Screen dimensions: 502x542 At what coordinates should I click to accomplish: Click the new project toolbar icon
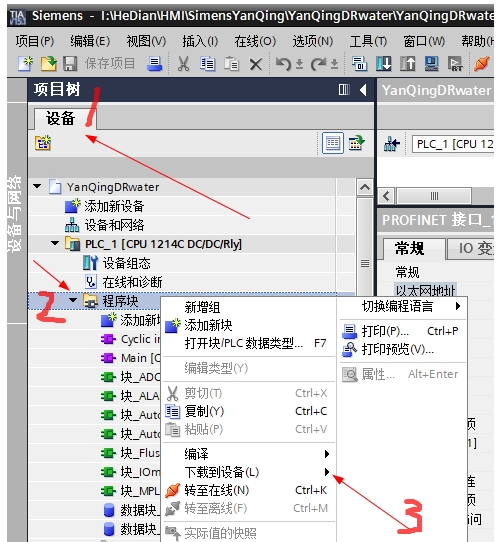coord(25,64)
